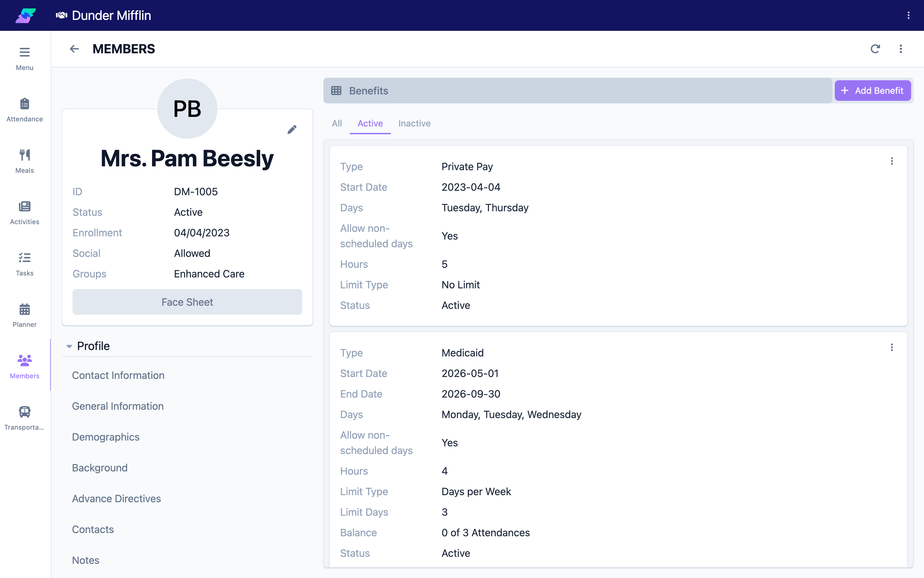Click the PB avatar circle

click(187, 109)
